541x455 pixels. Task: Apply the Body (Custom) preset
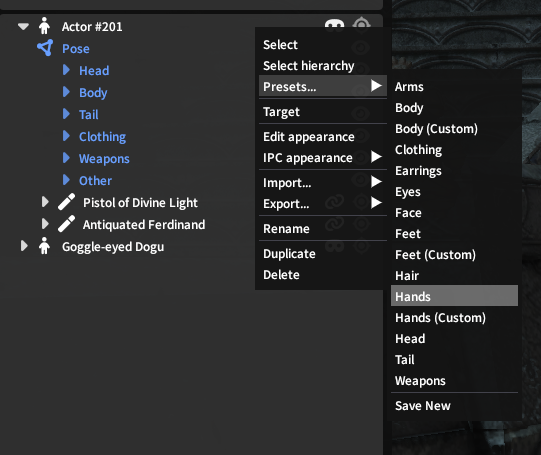click(454, 129)
